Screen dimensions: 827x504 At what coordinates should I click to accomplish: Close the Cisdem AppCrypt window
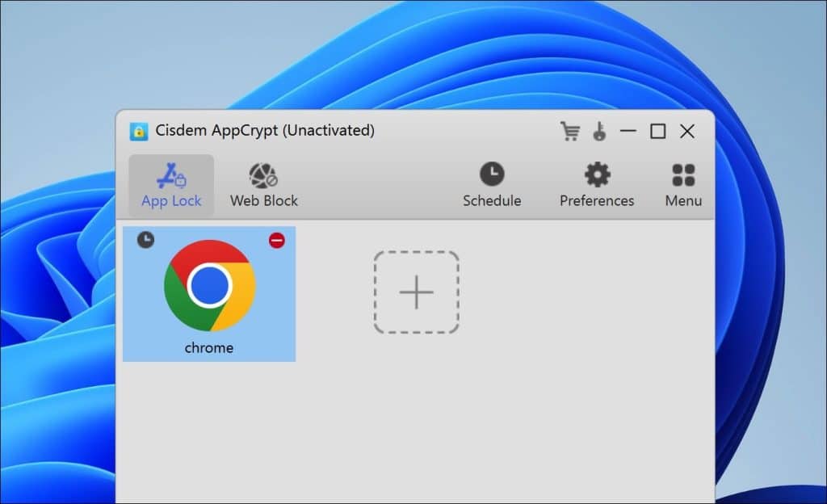(x=687, y=132)
